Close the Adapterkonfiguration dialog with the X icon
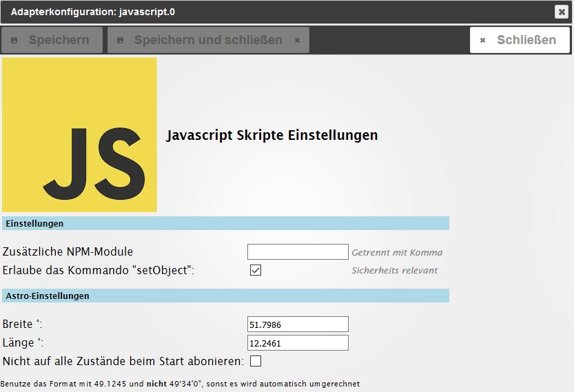This screenshot has height=392, width=574. coord(561,12)
